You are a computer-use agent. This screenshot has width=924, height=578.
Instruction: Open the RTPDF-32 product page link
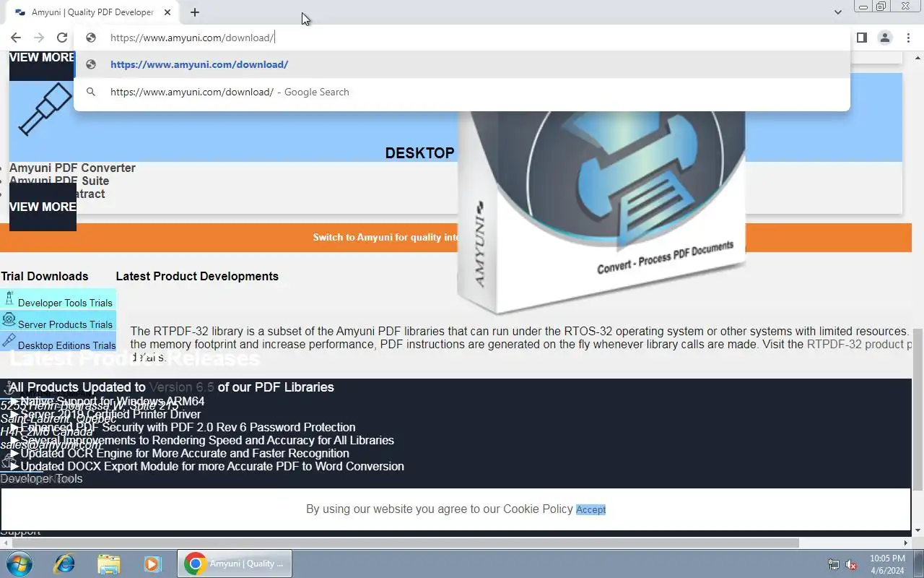[x=859, y=344]
